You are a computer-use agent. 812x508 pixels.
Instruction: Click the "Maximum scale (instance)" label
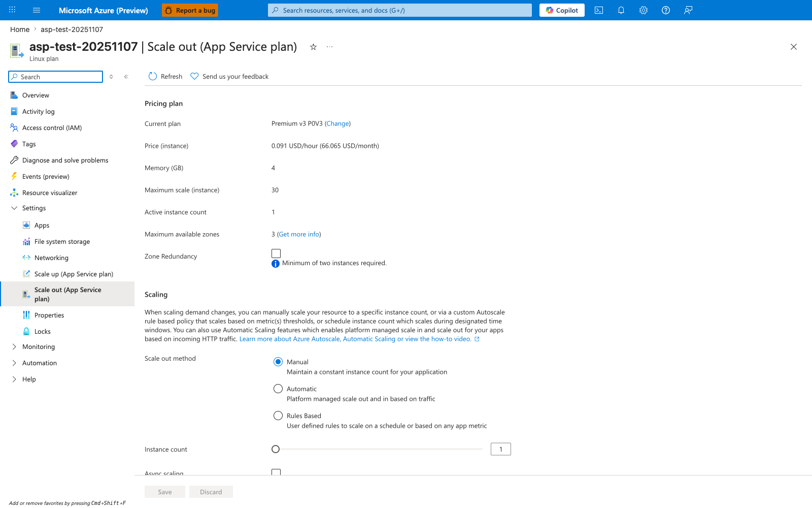[182, 190]
